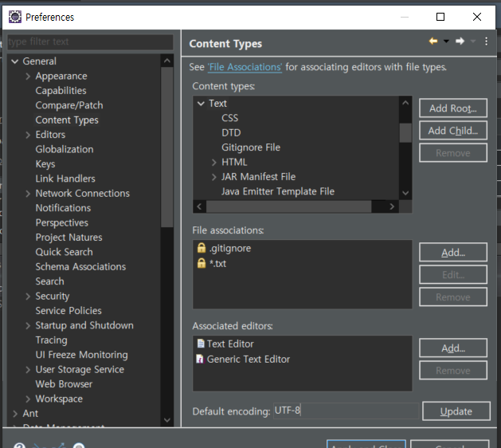Click the back navigation arrow icon
Image resolution: width=501 pixels, height=448 pixels.
[433, 41]
